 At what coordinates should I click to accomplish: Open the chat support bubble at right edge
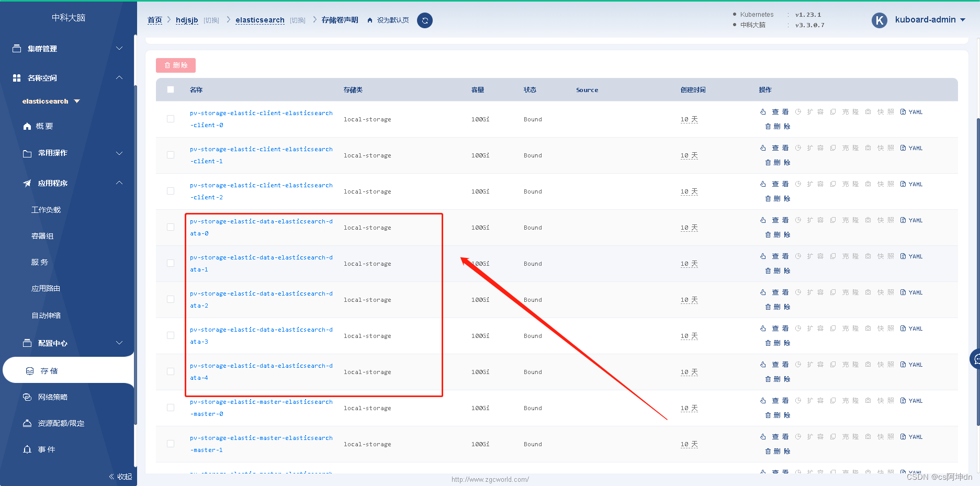(x=975, y=359)
